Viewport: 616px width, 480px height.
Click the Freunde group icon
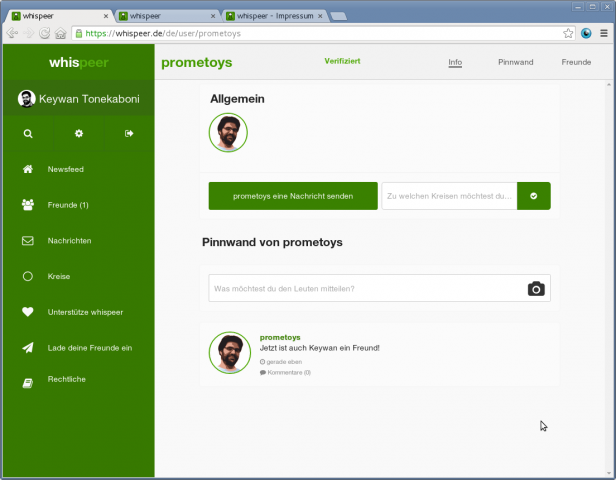click(28, 205)
